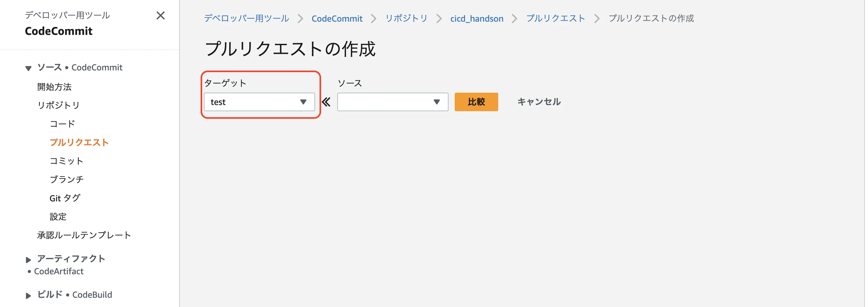View コミット in the sidebar navigation
The image size is (868, 307).
coord(66,161)
